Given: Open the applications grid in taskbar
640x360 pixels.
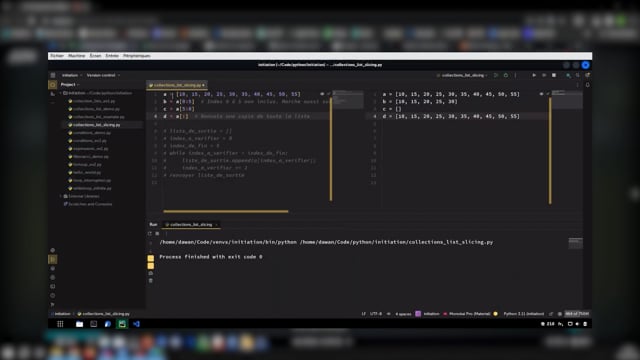Looking at the screenshot, I should (60, 324).
